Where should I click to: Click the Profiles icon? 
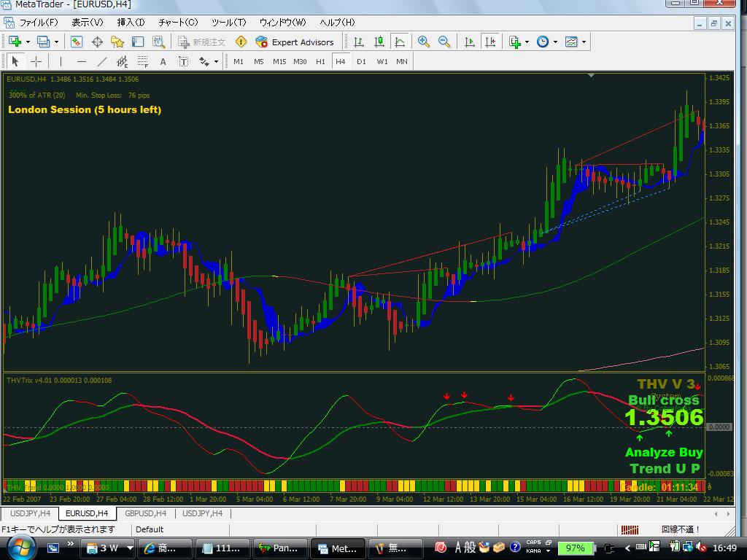pos(43,42)
